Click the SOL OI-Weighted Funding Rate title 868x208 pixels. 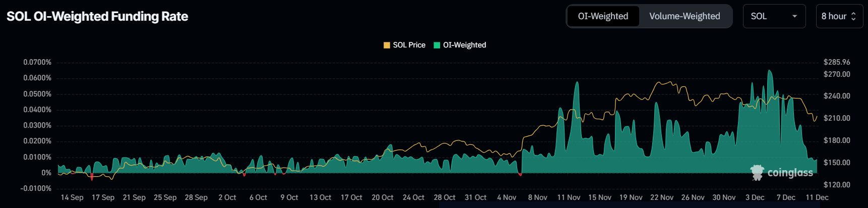click(97, 16)
